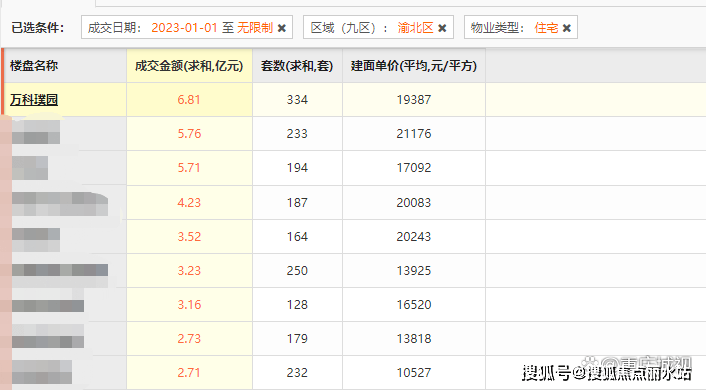Sort by 建面单价(平均,元/平方) column header
Screen dimensions: 706x390
414,66
